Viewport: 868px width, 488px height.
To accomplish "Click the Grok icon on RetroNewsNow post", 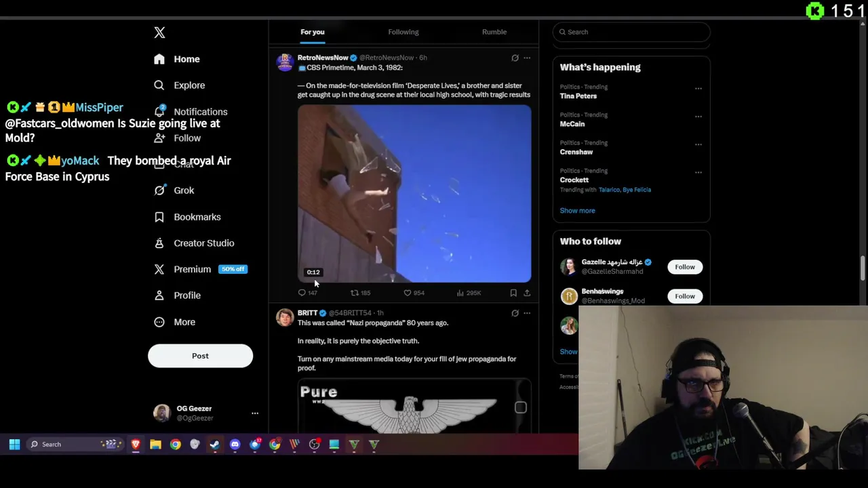I will (515, 58).
